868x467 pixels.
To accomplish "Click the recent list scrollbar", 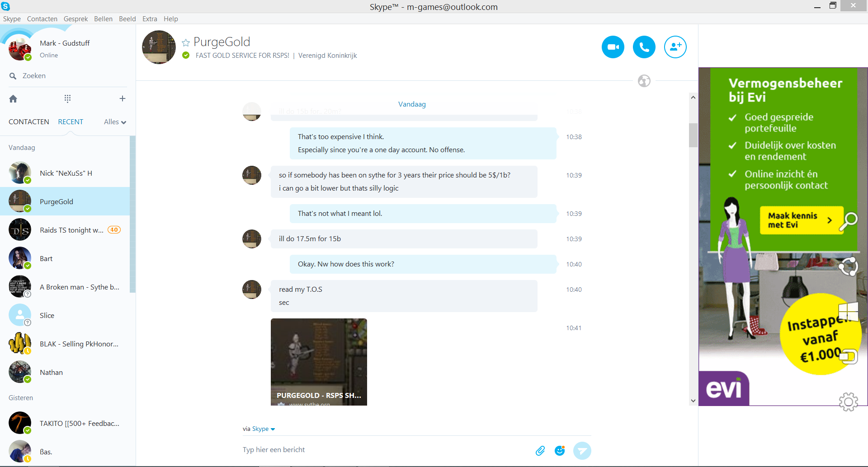I will (x=132, y=215).
